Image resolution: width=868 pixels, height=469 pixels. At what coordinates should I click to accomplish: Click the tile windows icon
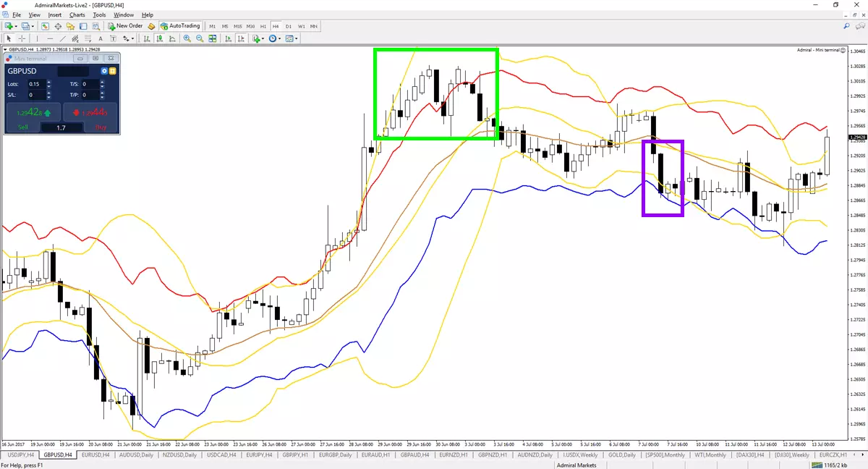click(x=213, y=38)
